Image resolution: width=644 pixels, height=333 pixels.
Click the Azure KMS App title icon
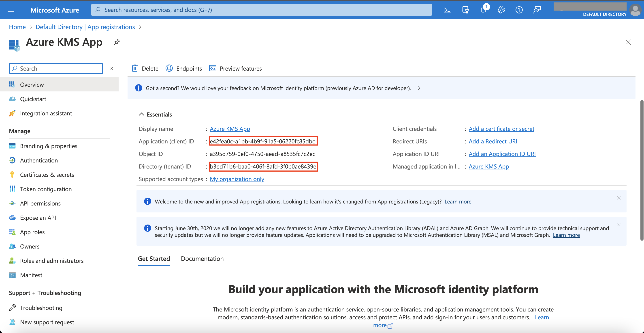point(14,45)
